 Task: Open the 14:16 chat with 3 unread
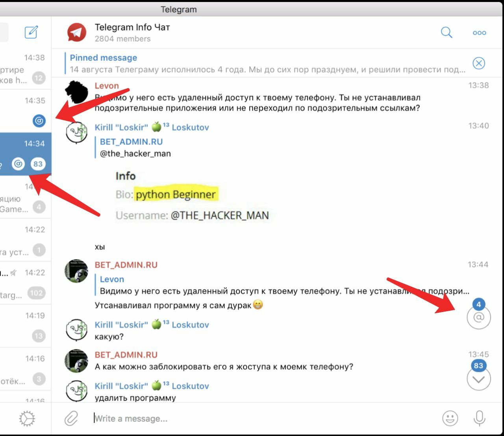[26, 369]
